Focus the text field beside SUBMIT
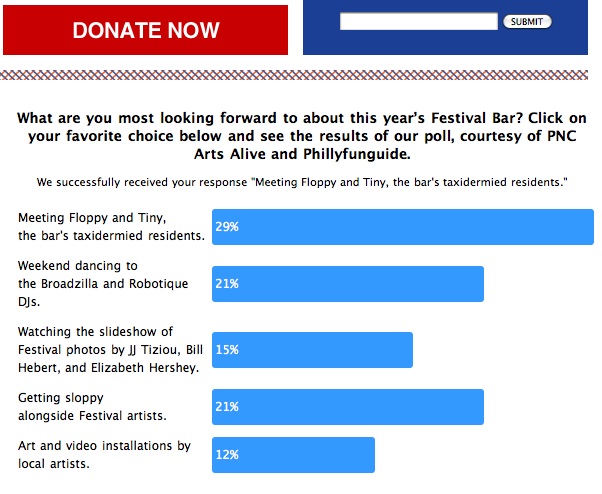The image size is (602, 494). click(418, 20)
